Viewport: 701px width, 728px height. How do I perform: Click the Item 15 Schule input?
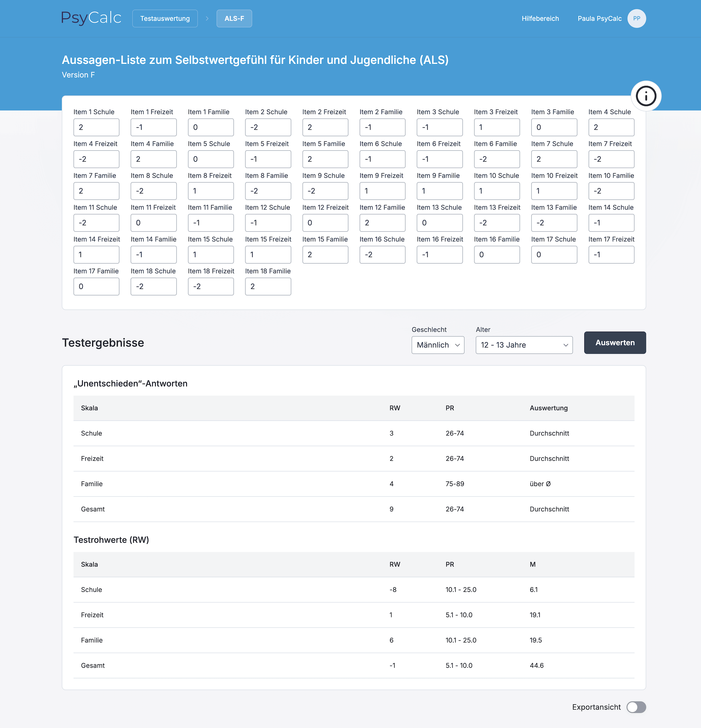[x=211, y=255]
